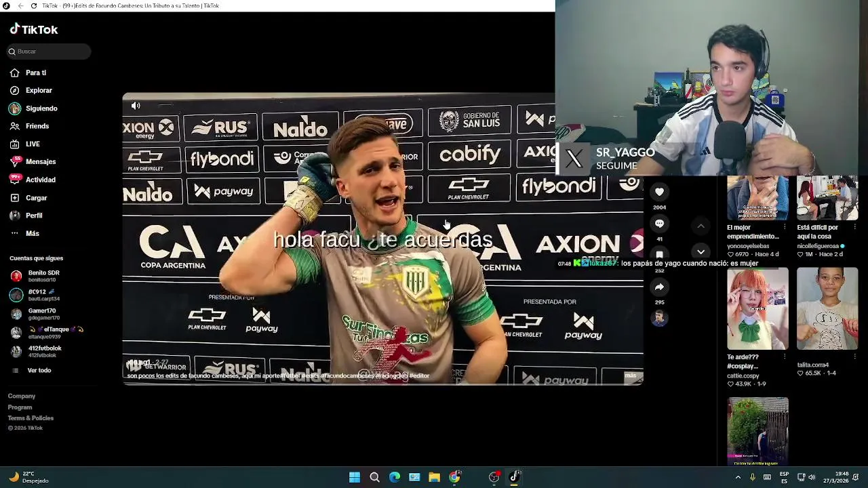Viewport: 868px width, 488px height.
Task: Open Chrome from taskbar
Action: pyautogui.click(x=454, y=477)
